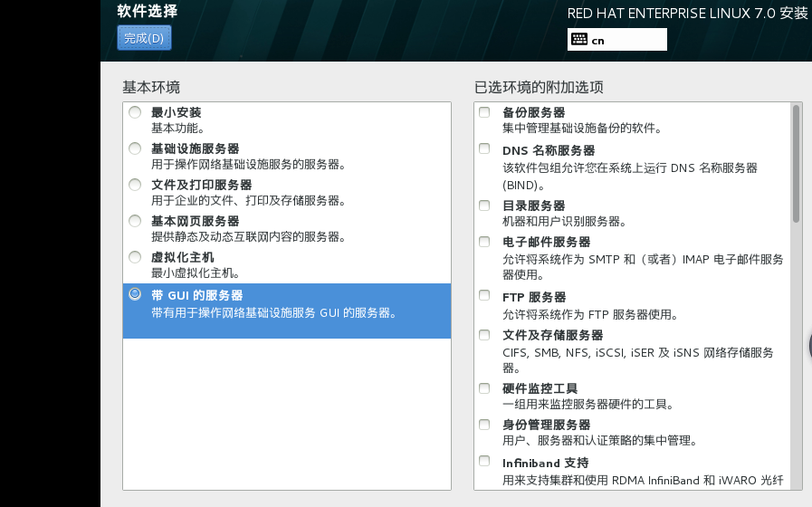Click the 基本环境 section heading
This screenshot has width=812, height=507.
click(151, 87)
